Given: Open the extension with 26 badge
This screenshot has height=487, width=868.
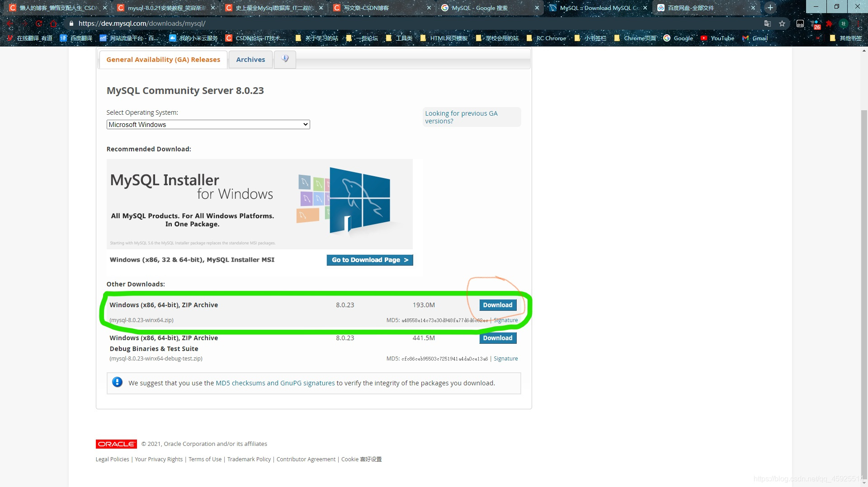Looking at the screenshot, I should click(x=815, y=24).
